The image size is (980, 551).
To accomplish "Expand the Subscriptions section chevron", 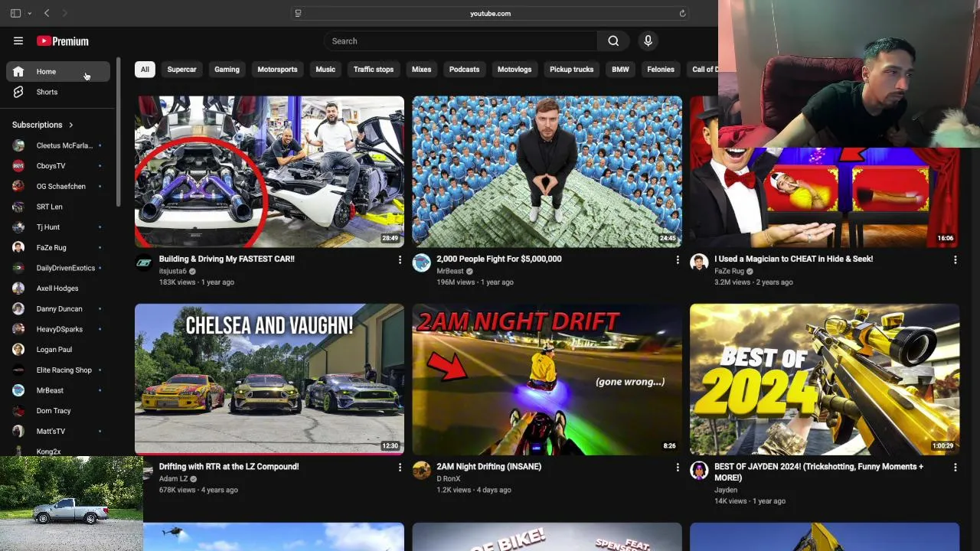I will [71, 125].
